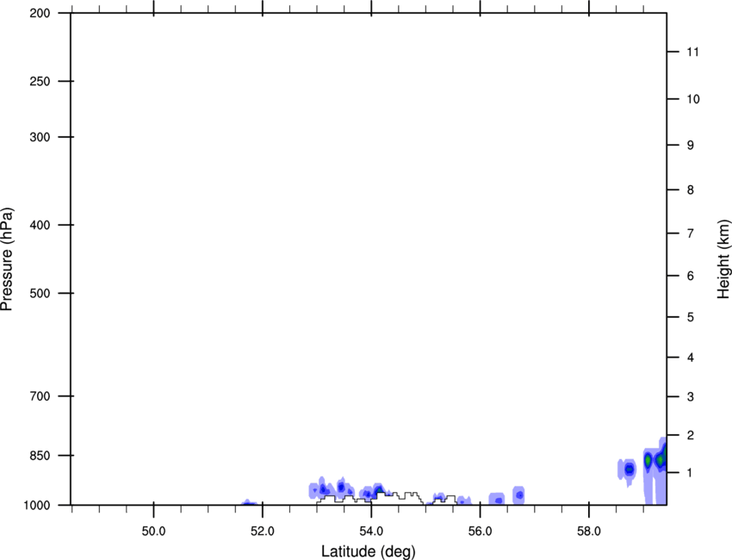Click the 54.0 latitude tick label
The width and height of the screenshot is (732, 560).
click(x=372, y=532)
